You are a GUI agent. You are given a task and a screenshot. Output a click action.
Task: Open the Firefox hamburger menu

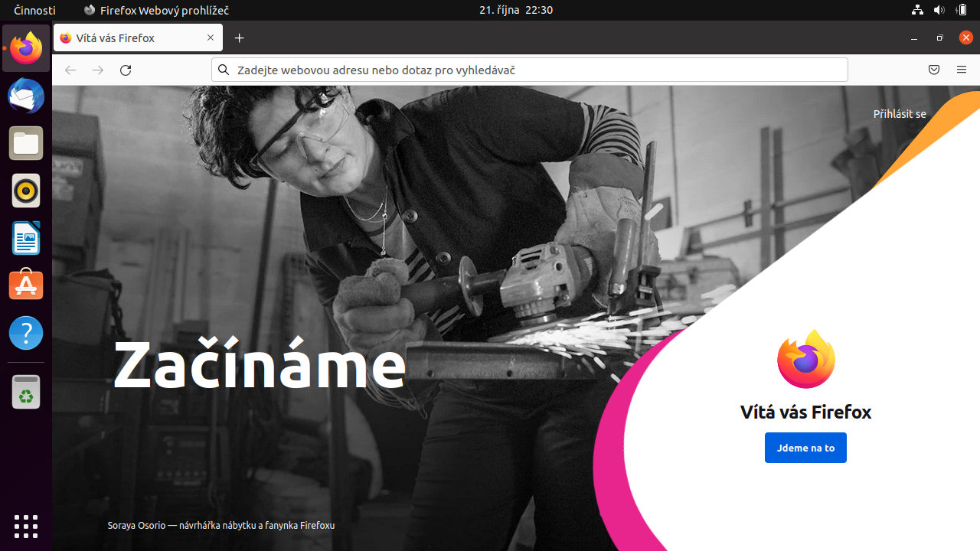click(x=962, y=70)
